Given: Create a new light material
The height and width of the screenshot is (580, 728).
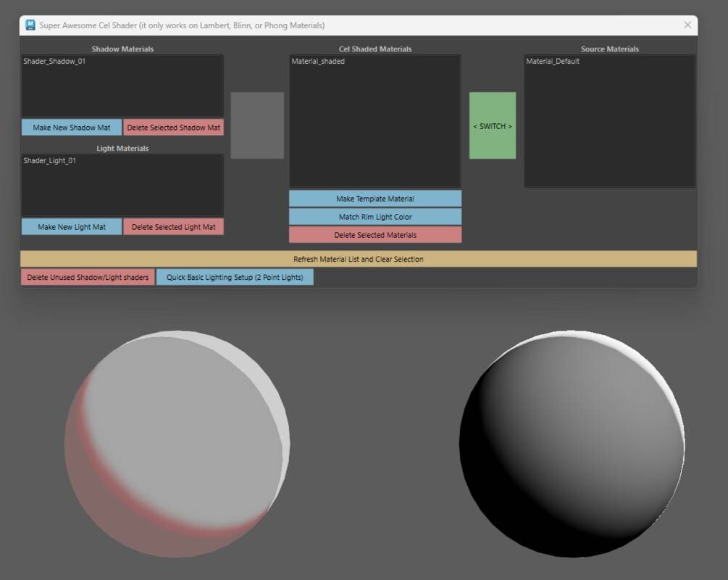Looking at the screenshot, I should point(72,227).
